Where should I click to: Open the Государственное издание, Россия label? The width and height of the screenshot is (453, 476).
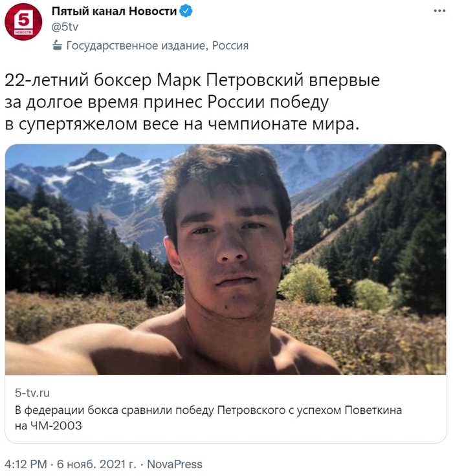pos(157,45)
